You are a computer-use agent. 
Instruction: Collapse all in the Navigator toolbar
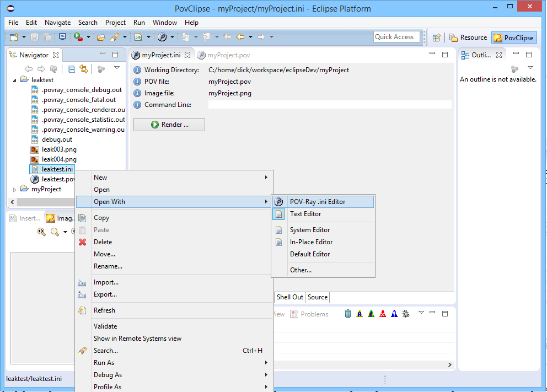pos(72,69)
